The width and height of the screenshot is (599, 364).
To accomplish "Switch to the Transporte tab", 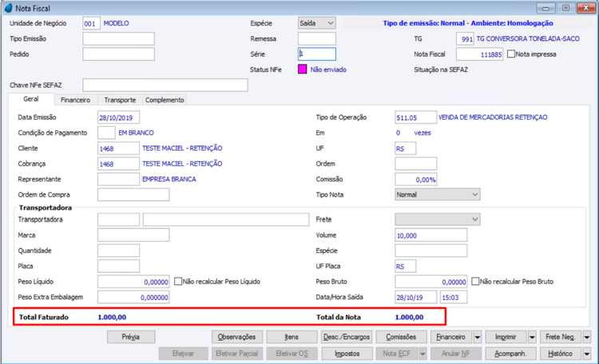I will pos(120,100).
